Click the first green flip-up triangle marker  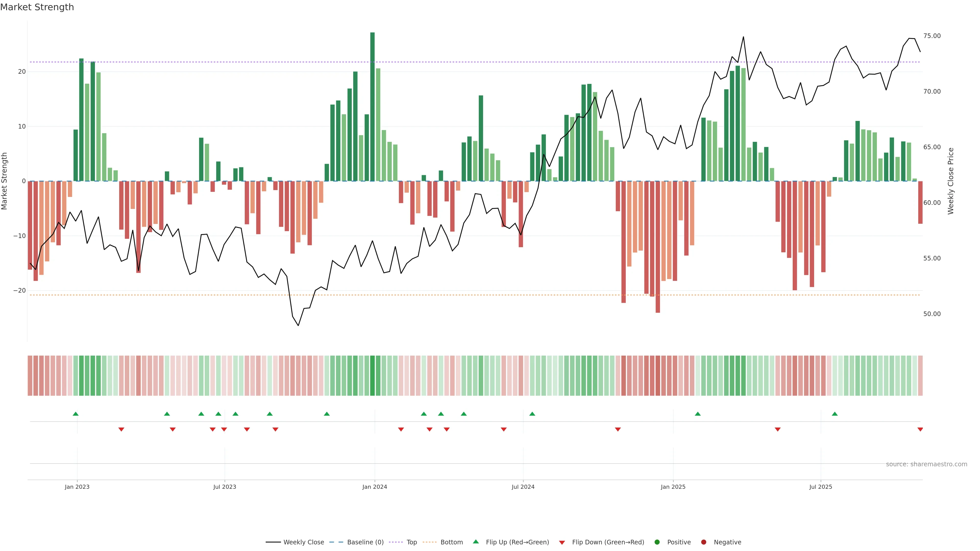pos(76,414)
